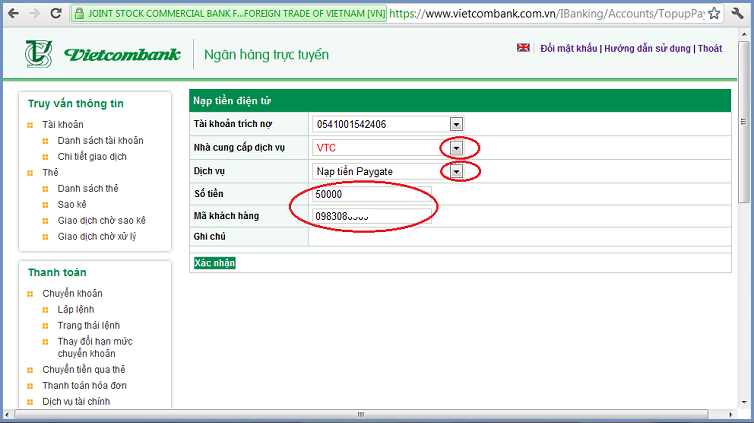Open the Đổi mật khẩu link
The image size is (754, 423).
pos(567,48)
